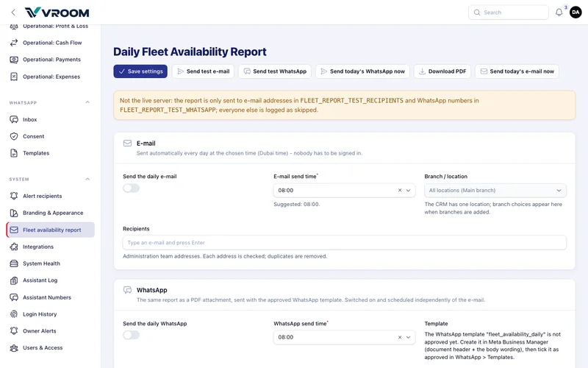Collapse the WhatsApp sidebar section
588x368 pixels.
tap(87, 102)
